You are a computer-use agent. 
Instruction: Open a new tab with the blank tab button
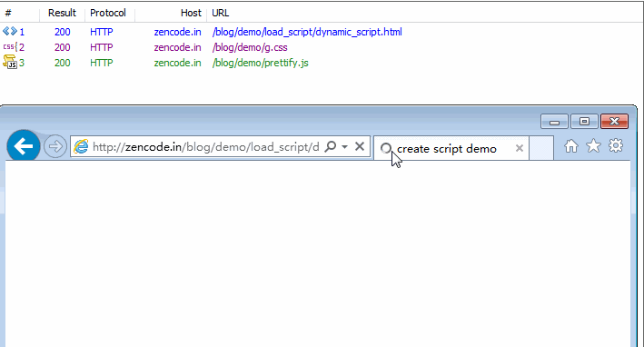(x=541, y=148)
